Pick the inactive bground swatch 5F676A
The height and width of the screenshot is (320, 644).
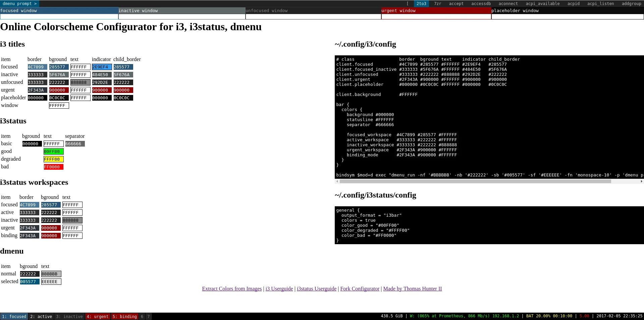[59, 75]
